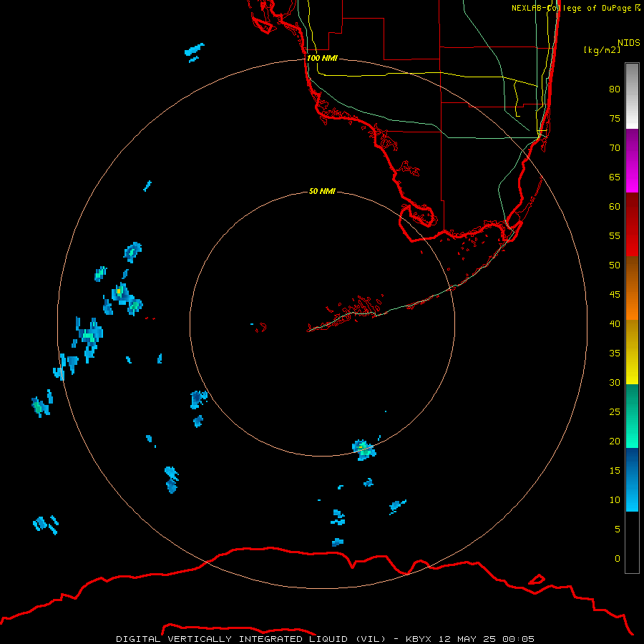This screenshot has height=644, width=644.
Task: Click the green band of the color bar
Action: click(632, 416)
